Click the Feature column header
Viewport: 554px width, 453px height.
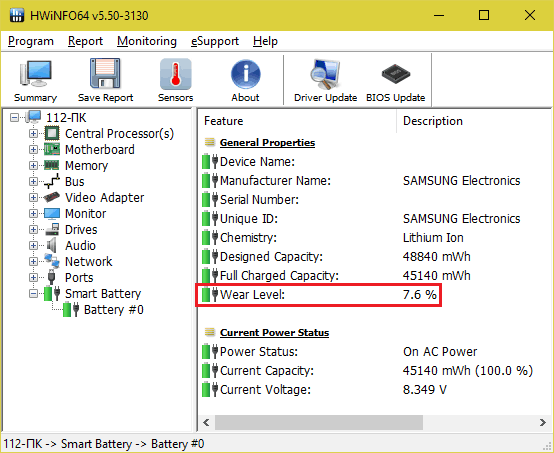tap(297, 121)
